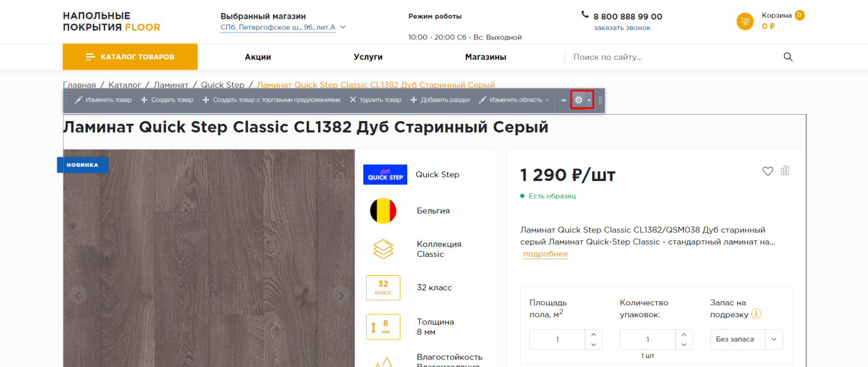
Task: Click the toolbar right grip handle
Action: (x=600, y=100)
